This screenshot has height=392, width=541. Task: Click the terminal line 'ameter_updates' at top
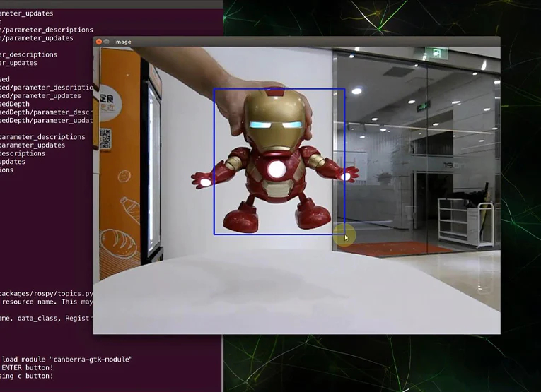tap(27, 13)
